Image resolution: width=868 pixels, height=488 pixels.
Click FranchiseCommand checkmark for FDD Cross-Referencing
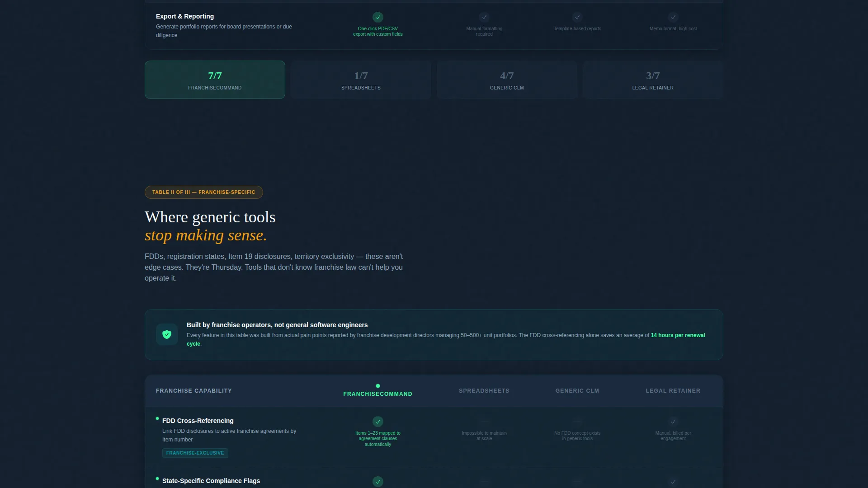pyautogui.click(x=378, y=422)
